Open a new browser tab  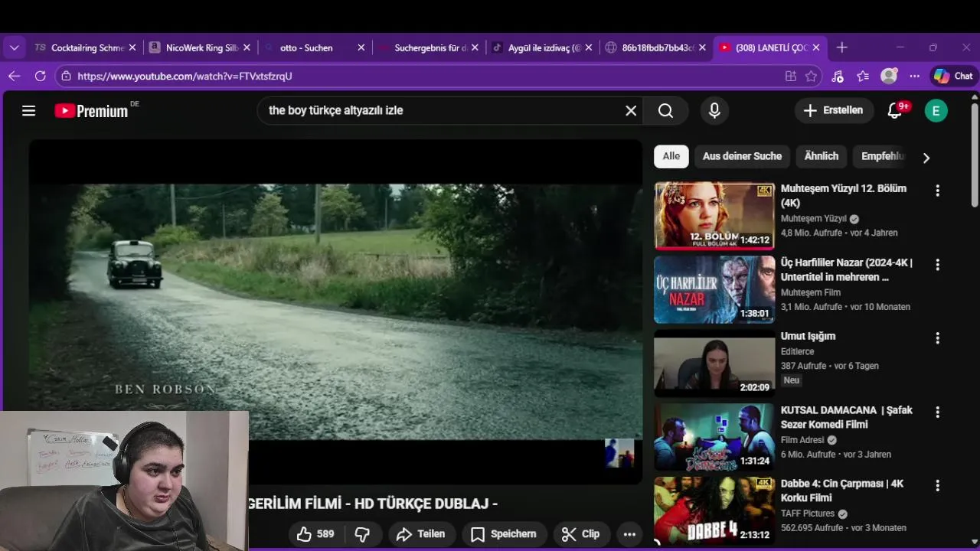click(x=841, y=47)
